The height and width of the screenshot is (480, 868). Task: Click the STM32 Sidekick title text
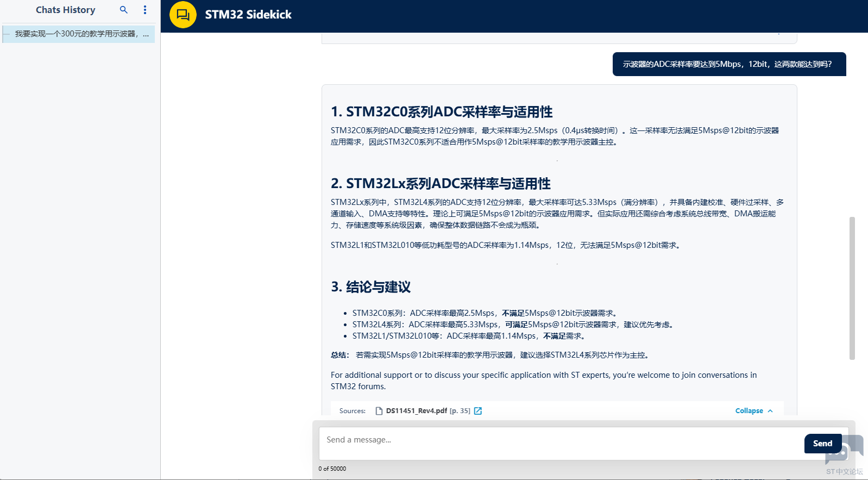tap(248, 15)
